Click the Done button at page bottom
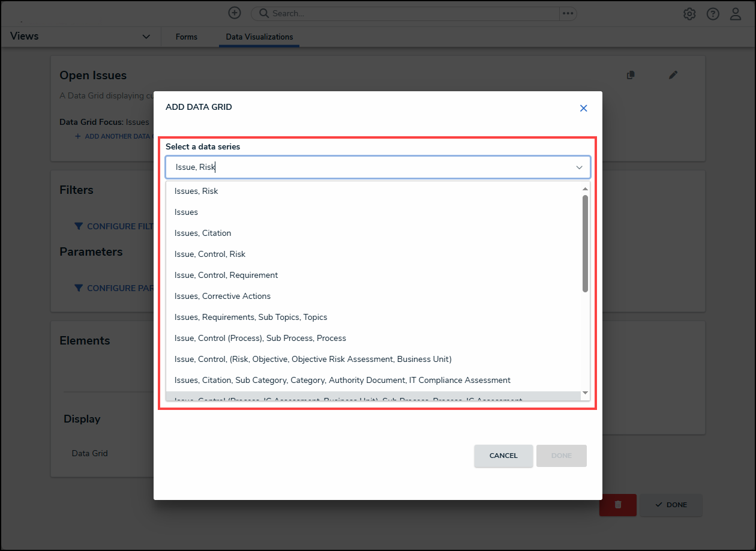756x551 pixels. 671,505
